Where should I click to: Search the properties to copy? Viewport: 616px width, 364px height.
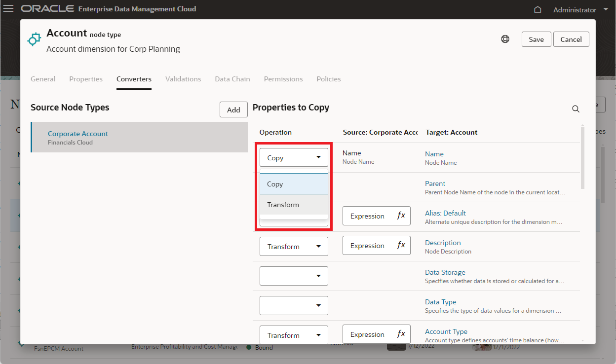(x=576, y=109)
